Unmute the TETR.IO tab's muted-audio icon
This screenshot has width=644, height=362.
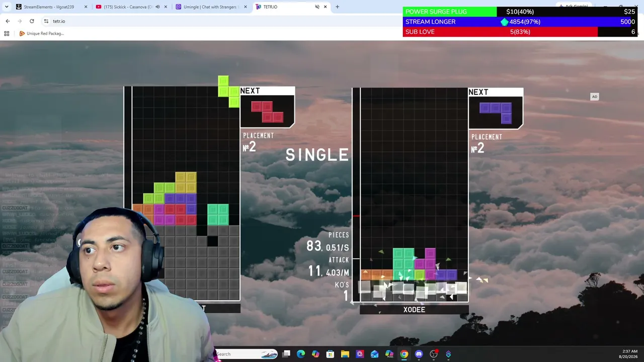point(317,7)
